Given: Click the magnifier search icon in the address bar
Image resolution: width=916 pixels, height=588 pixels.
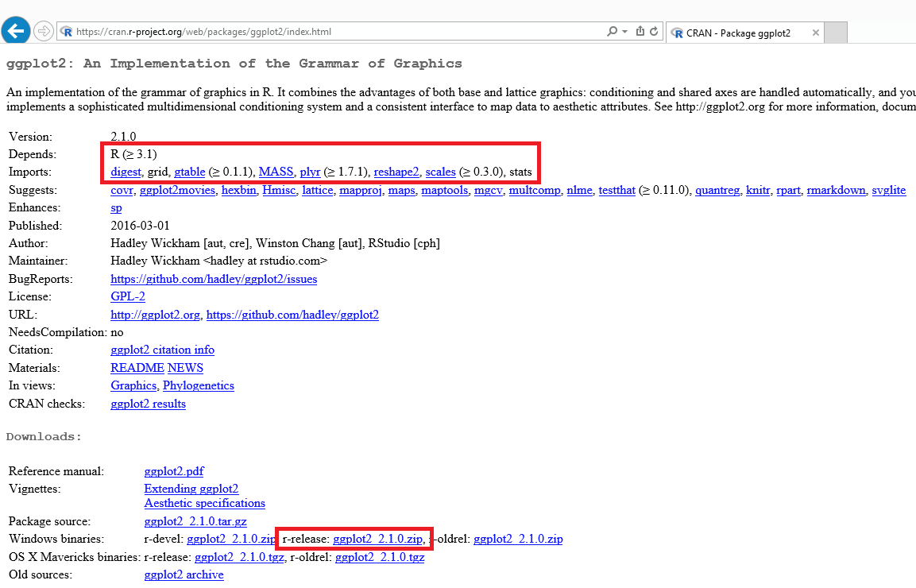Looking at the screenshot, I should (x=612, y=32).
